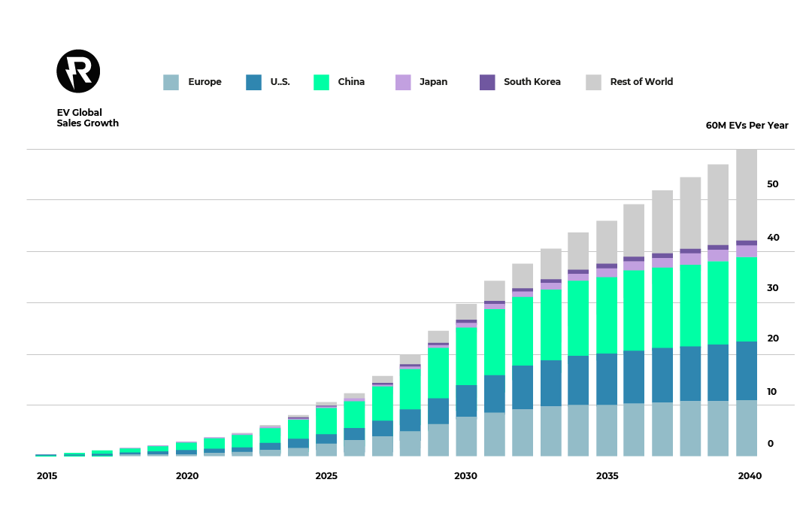Click the 'U.S.' legend label
Image resolution: width=812 pixels, height=516 pixels.
(x=280, y=82)
